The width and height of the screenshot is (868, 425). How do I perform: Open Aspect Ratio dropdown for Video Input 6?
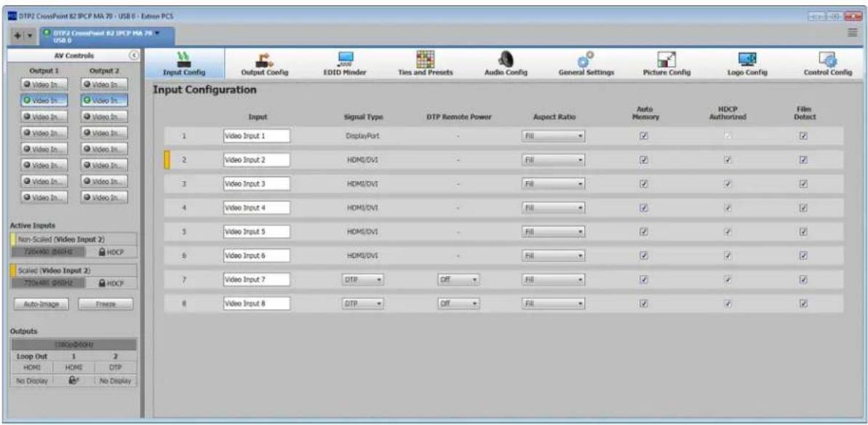(x=553, y=256)
